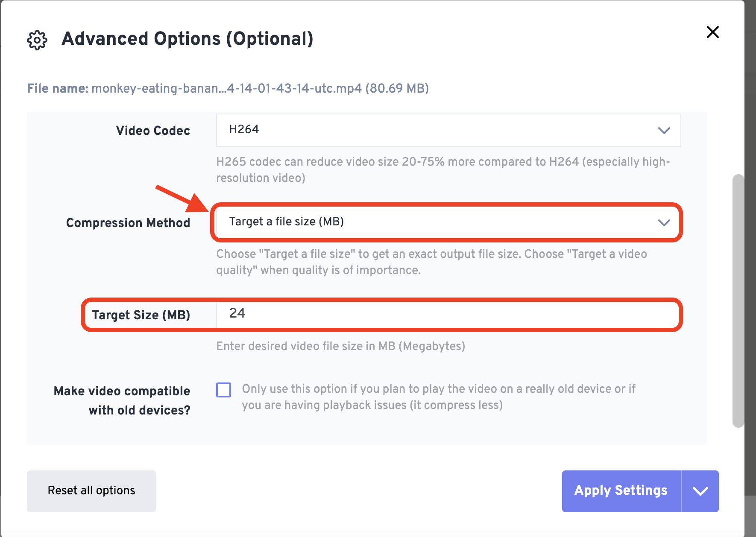Viewport: 756px width, 537px height.
Task: Click the Reset all options button
Action: click(x=91, y=491)
